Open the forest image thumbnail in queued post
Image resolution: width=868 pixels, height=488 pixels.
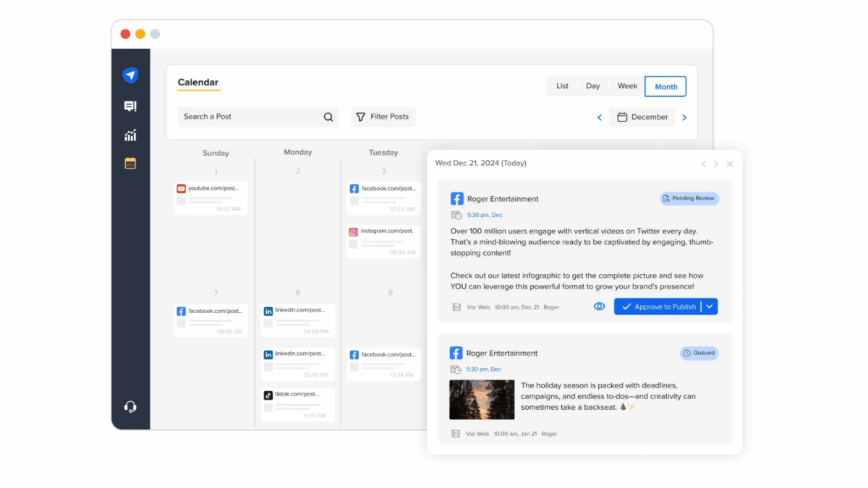(x=482, y=400)
